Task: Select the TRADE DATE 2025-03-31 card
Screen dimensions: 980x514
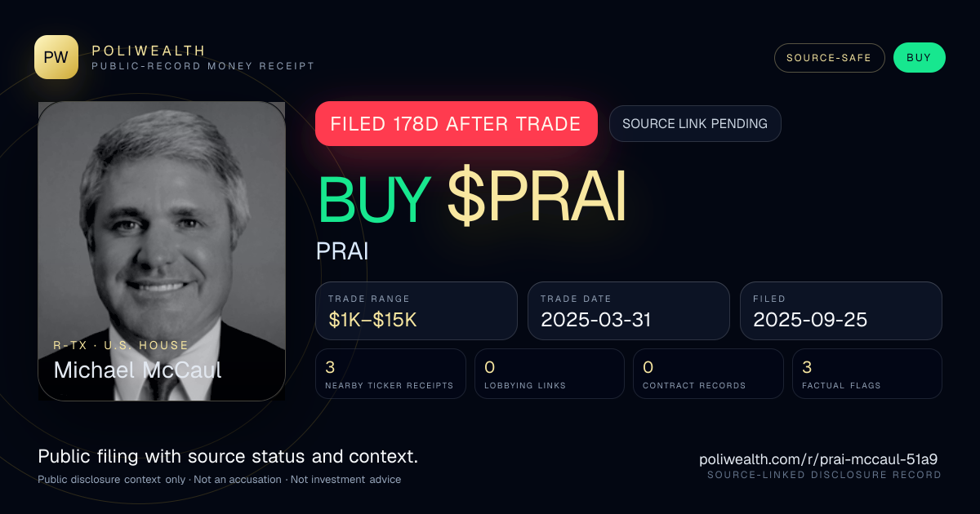Action: (x=628, y=311)
